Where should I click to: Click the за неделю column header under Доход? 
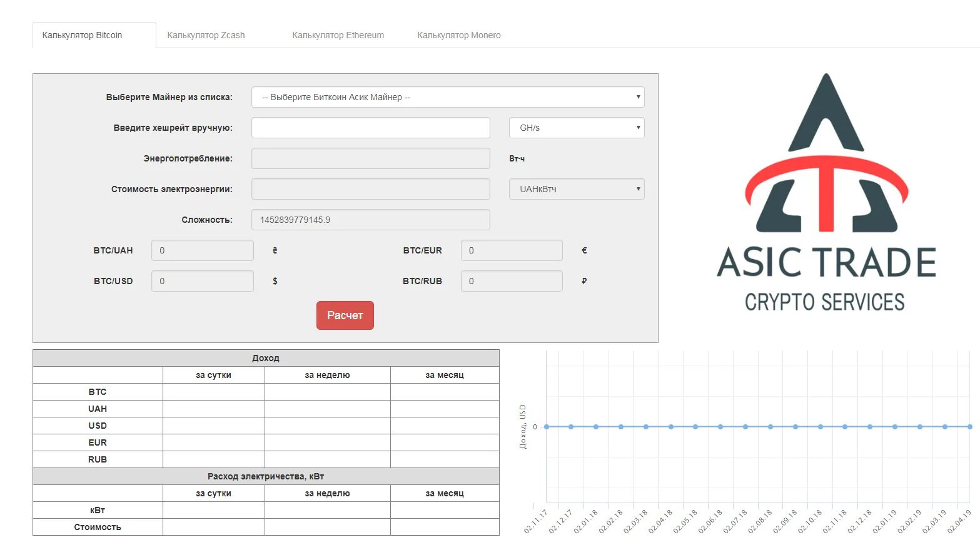coord(327,375)
